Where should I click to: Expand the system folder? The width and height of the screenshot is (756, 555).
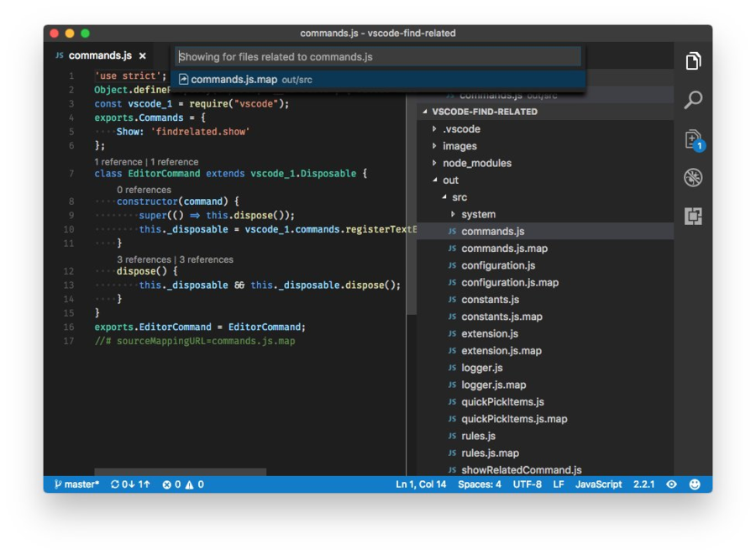(478, 214)
